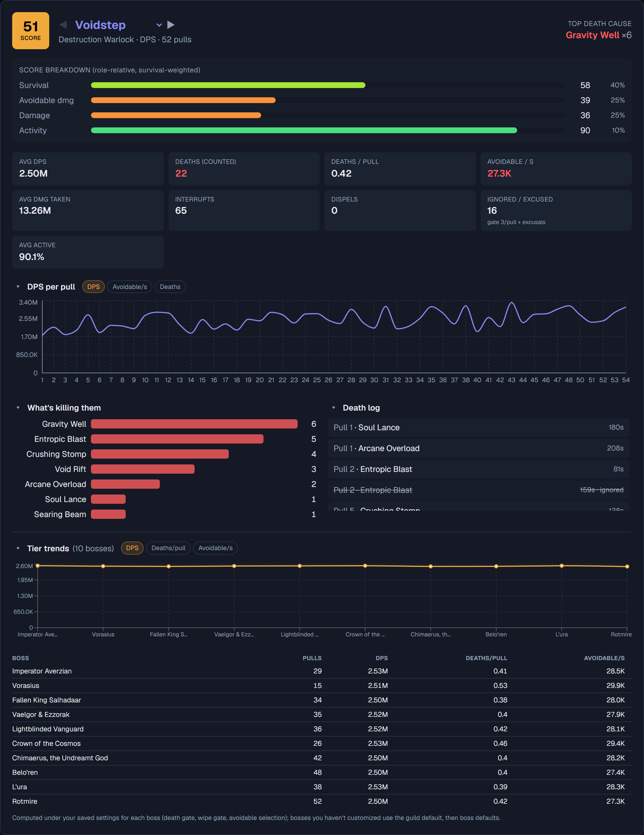Screen dimensions: 644x835
Task: Click Gravity Well top death cause
Action: point(592,35)
